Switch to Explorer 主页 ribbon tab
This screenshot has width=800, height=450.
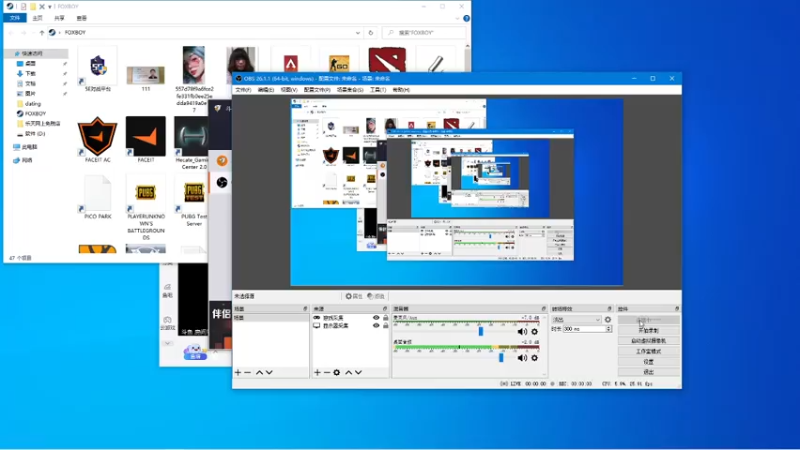tap(38, 18)
